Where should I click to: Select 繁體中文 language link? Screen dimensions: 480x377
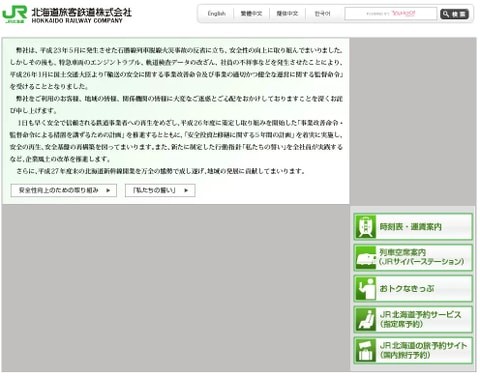coord(251,14)
